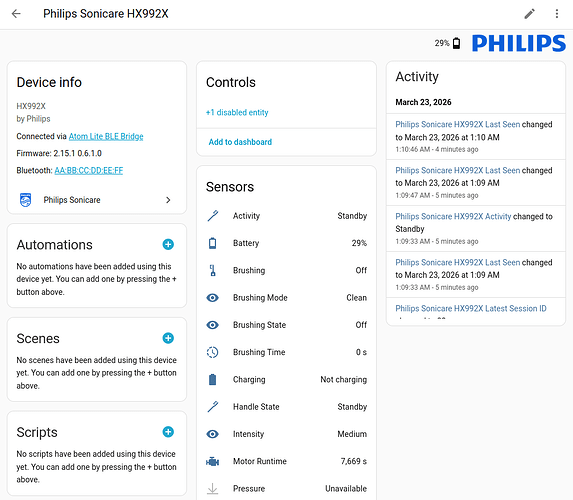Screen dimensions: 573x500
Task: Open the Atom Lite BLE Bridge link
Action: (106, 136)
